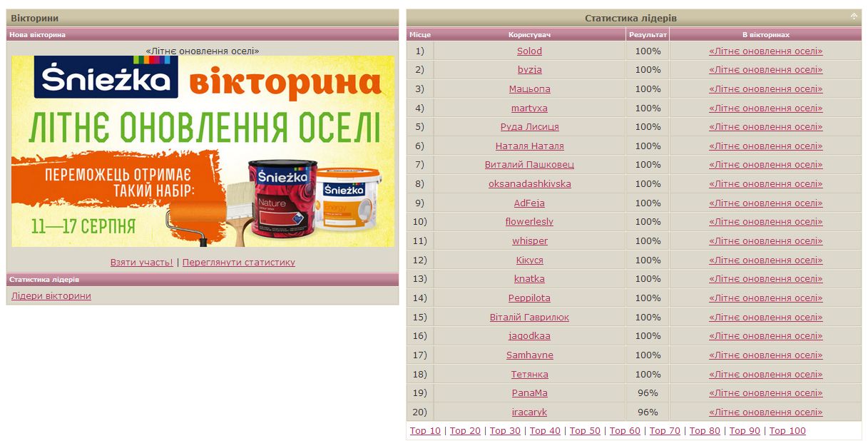Open quiz link in jagodkaa's row
868x441 pixels.
click(x=765, y=335)
